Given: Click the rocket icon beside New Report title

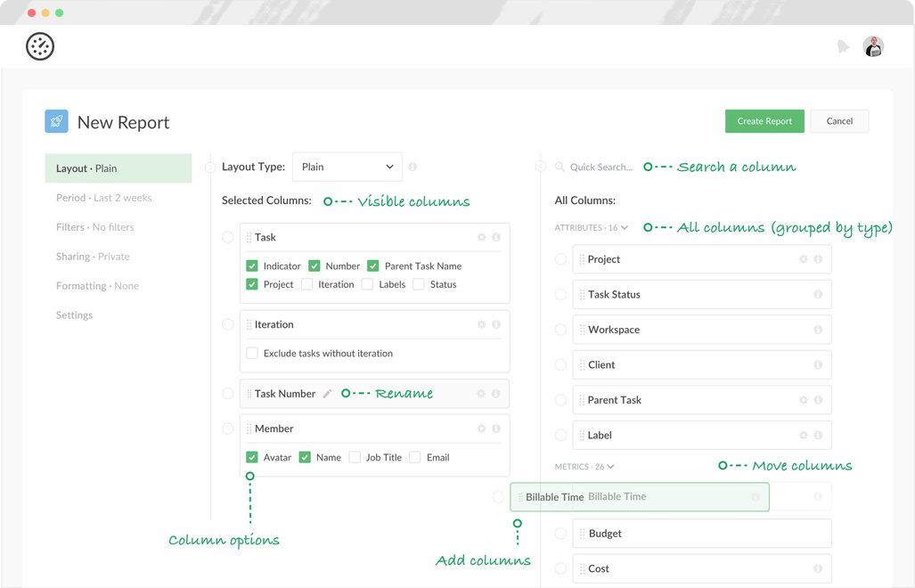Looking at the screenshot, I should point(56,120).
